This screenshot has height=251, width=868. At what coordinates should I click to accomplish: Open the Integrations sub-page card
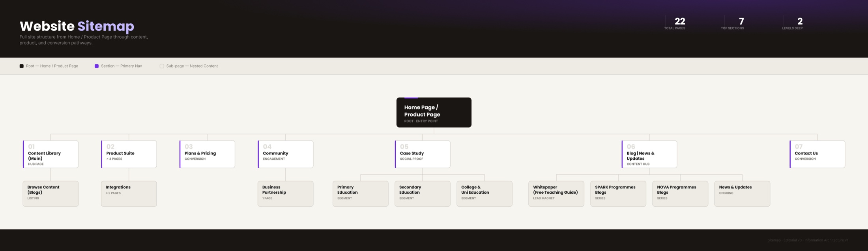pyautogui.click(x=129, y=194)
